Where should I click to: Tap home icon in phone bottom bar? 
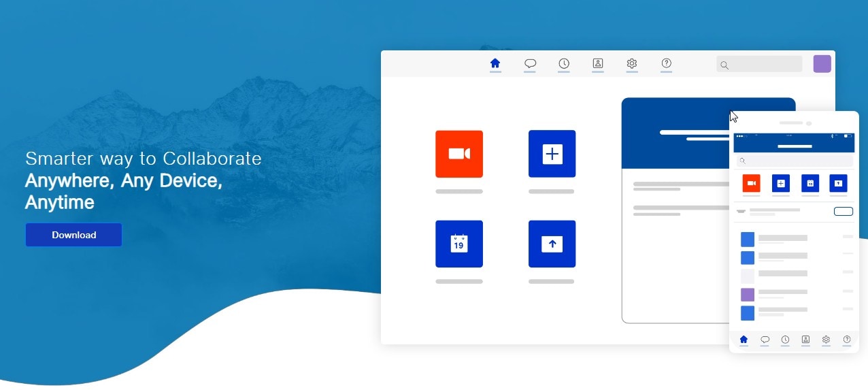click(744, 339)
